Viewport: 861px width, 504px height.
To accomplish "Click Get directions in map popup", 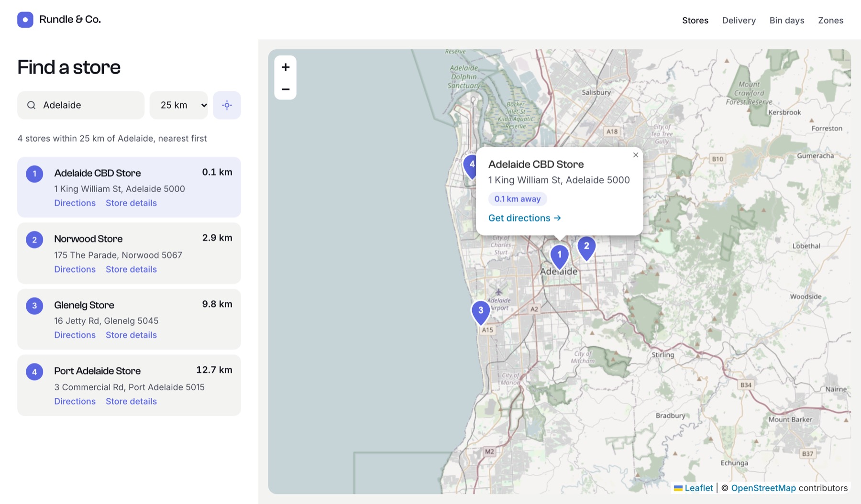I will (524, 218).
